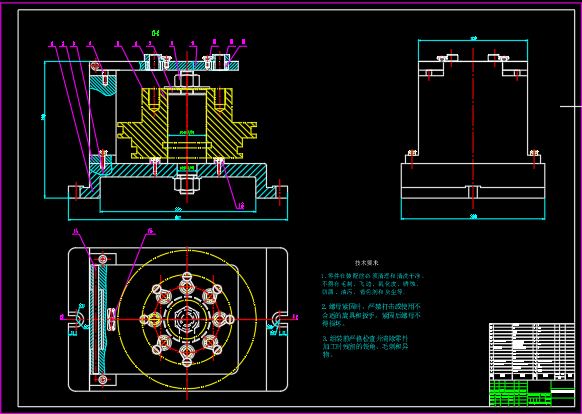Select the right U-shaped mounting slot in plan view
The height and width of the screenshot is (414, 582).
pos(279,318)
